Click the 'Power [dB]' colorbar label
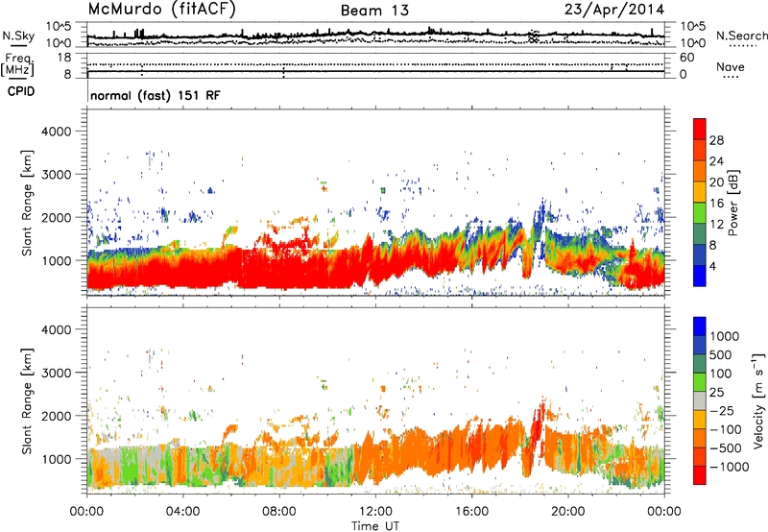The image size is (768, 532). click(x=733, y=203)
